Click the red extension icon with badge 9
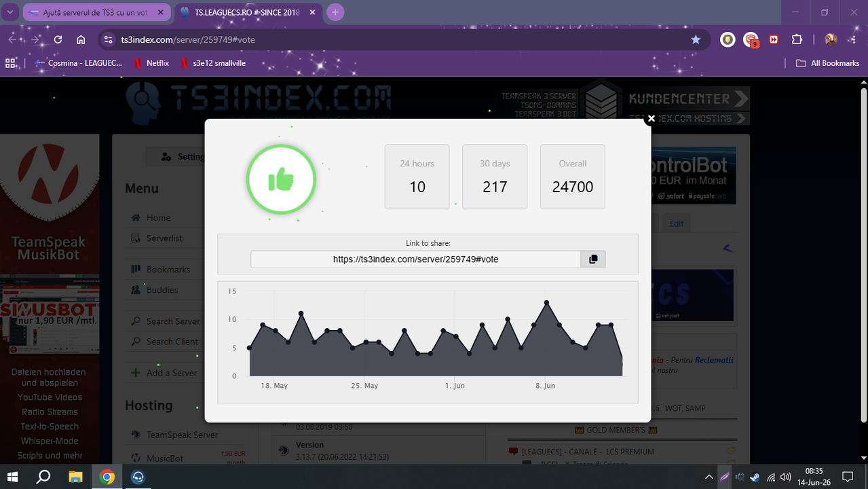 click(x=750, y=39)
